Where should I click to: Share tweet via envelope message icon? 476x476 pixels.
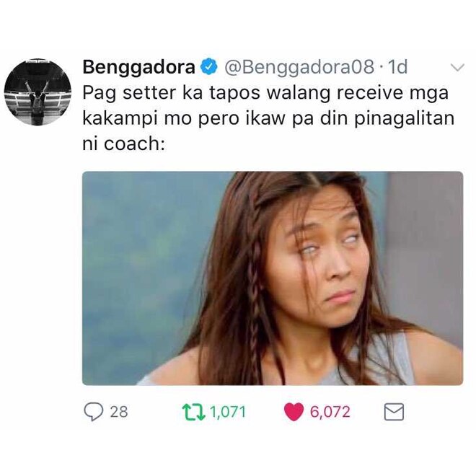coord(394,412)
